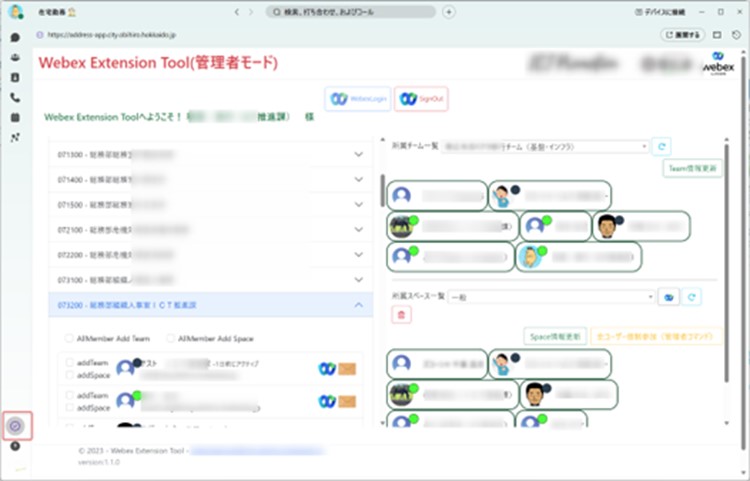This screenshot has height=481, width=750.
Task: Click the 在宅勤務 status text
Action: point(52,12)
